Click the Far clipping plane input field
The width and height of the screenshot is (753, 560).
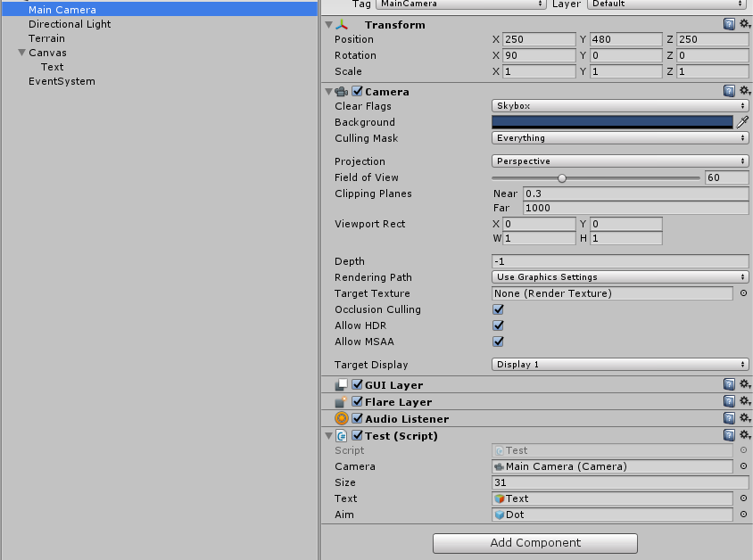click(625, 210)
